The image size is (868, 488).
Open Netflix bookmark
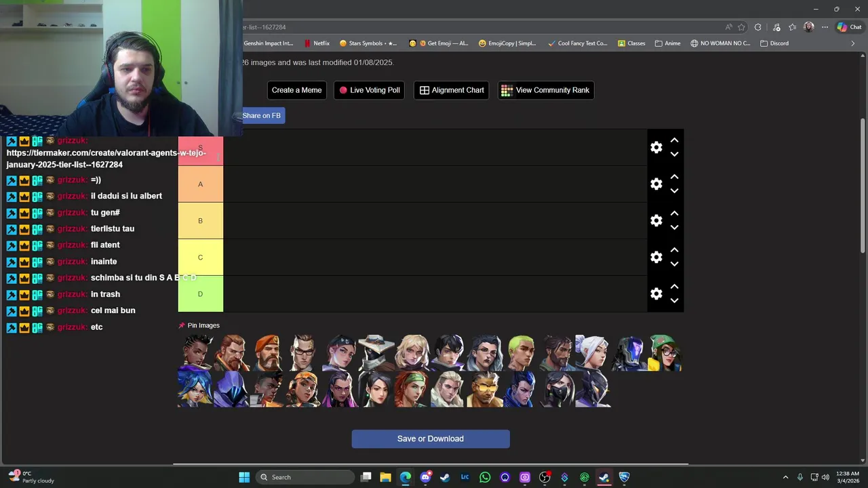point(317,43)
